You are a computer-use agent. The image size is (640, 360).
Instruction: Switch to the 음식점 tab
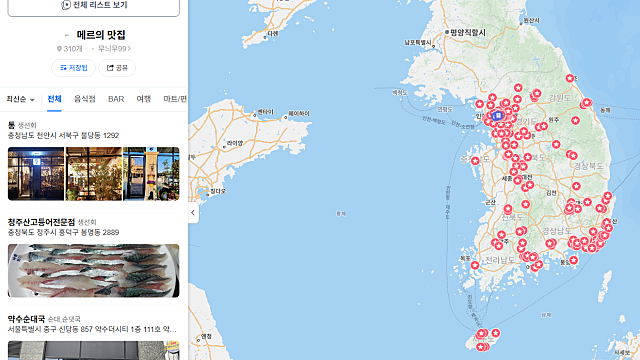(84, 99)
